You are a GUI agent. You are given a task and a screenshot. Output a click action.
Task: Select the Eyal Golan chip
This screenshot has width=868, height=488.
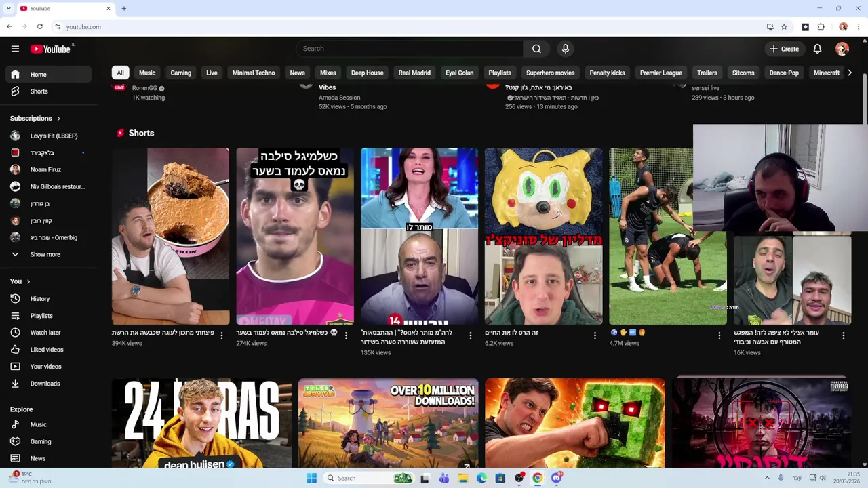pyautogui.click(x=459, y=73)
